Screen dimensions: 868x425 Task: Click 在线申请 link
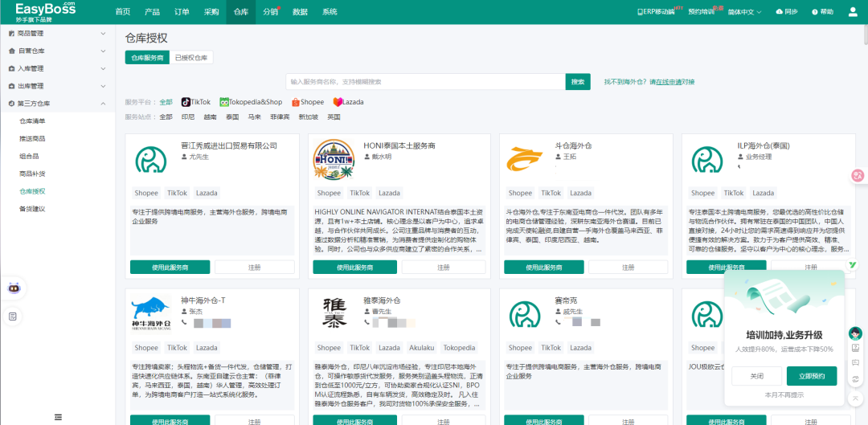coord(668,82)
